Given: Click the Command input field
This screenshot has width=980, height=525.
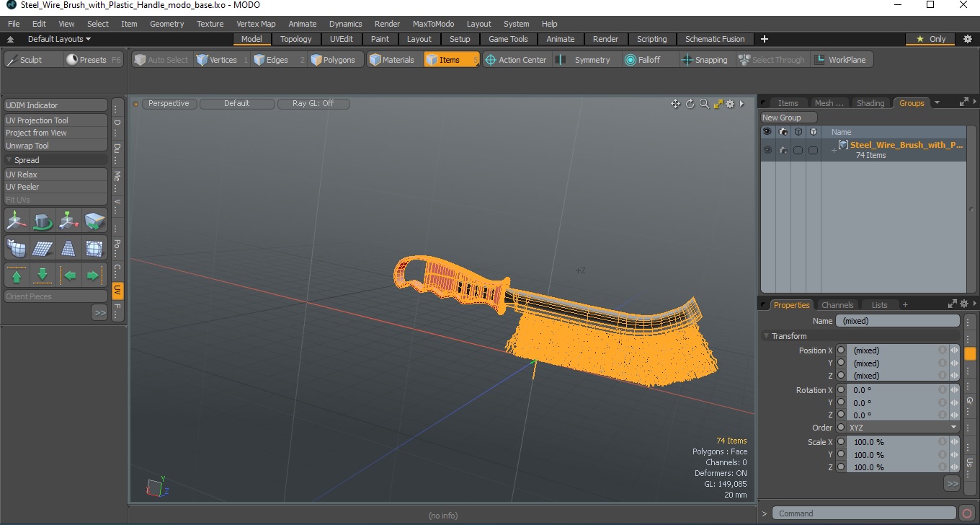Looking at the screenshot, I should 865,513.
